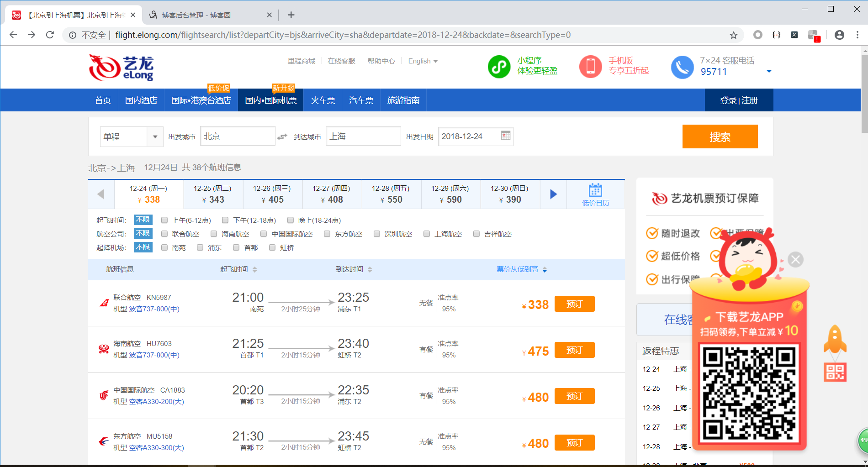Bookmark this page with star icon
Screen dimensions: 868x467
pyautogui.click(x=734, y=35)
